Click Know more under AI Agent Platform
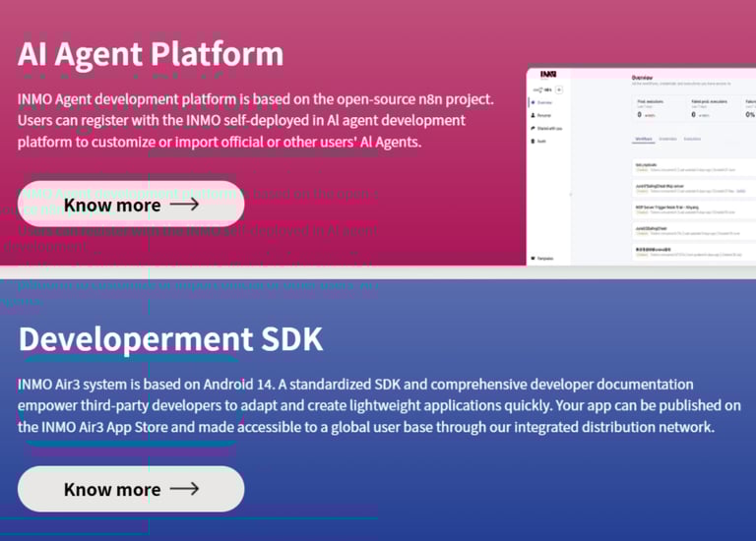 (131, 205)
